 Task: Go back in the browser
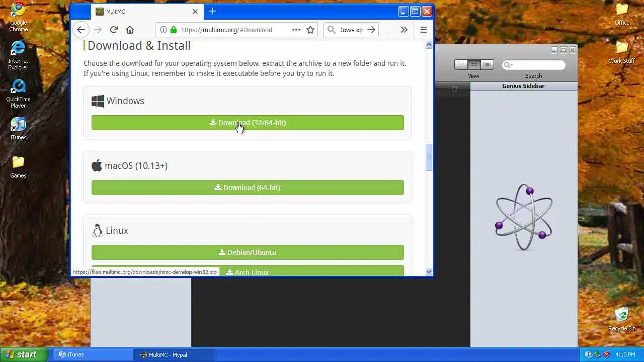(81, 30)
